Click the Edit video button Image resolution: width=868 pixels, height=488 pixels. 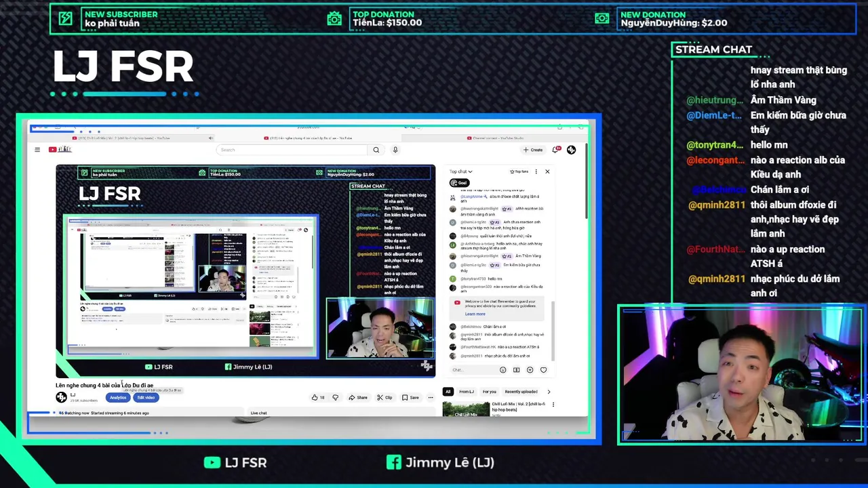click(x=146, y=398)
